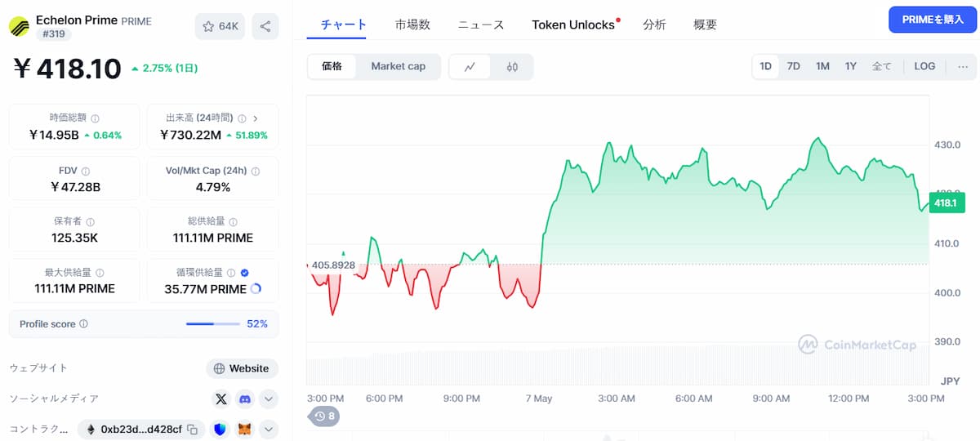Open the X (Twitter) social link
980x441 pixels.
click(x=220, y=399)
